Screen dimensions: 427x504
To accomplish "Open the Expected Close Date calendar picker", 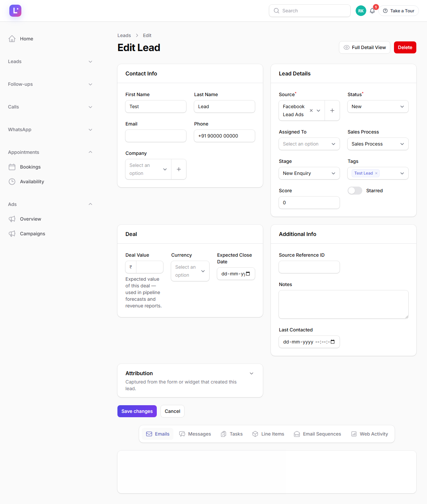I will click(x=248, y=274).
